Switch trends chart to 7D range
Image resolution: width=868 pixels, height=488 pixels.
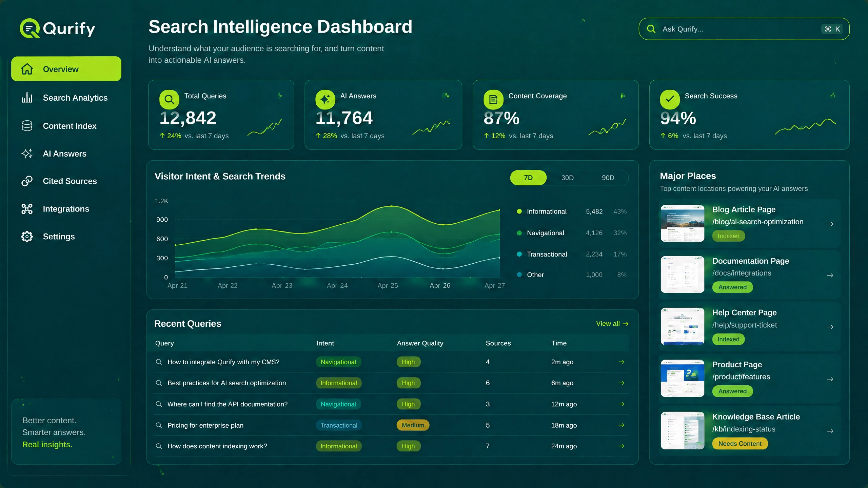pos(528,178)
